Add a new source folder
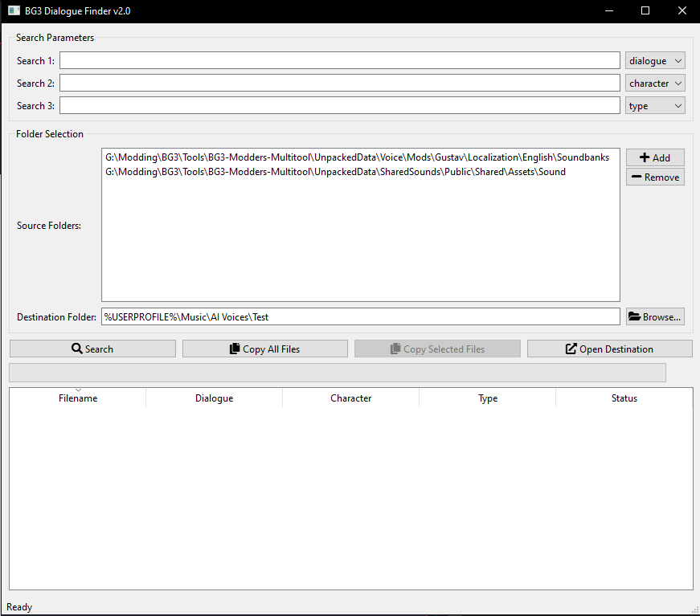This screenshot has height=616, width=700. point(655,157)
